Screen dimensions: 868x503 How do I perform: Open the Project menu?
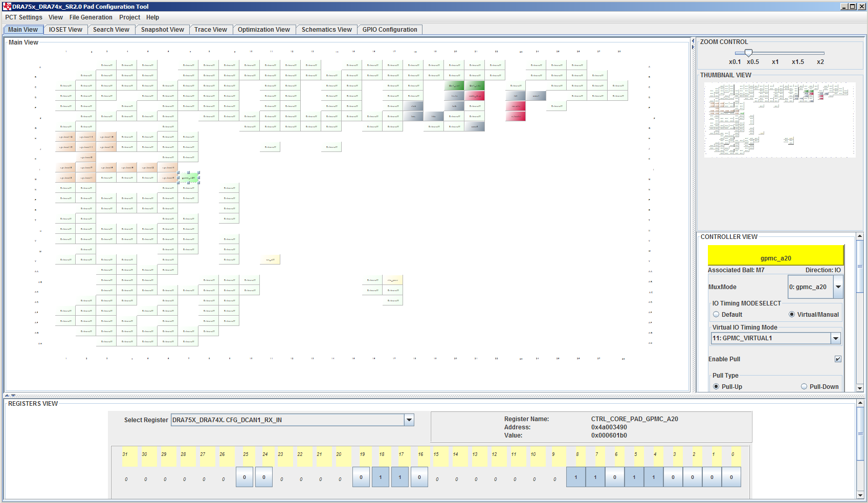tap(130, 17)
